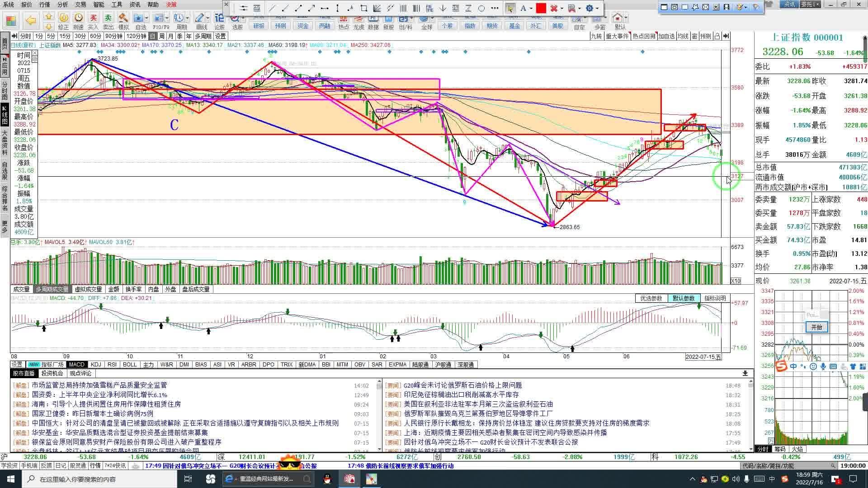
Task: Click the 修正 power icon
Action: pyautogui.click(x=64, y=18)
